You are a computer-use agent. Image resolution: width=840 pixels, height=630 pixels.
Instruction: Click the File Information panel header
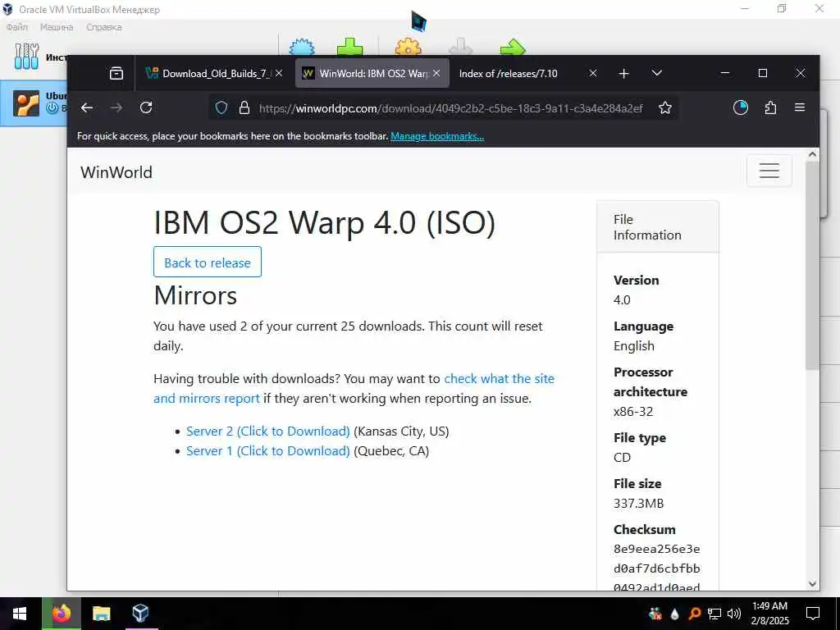click(x=658, y=227)
